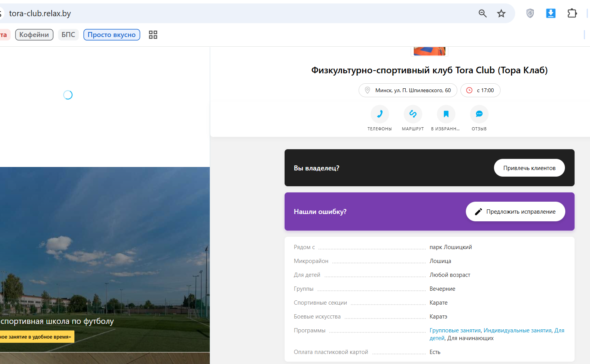This screenshot has height=364, width=590.
Task: Open the Индивидуальные занятия link
Action: [x=518, y=330]
